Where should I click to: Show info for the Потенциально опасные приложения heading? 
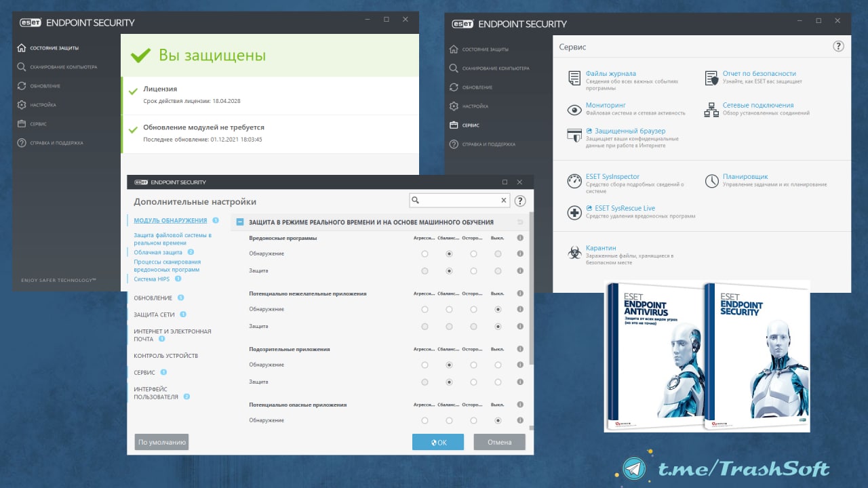click(520, 405)
